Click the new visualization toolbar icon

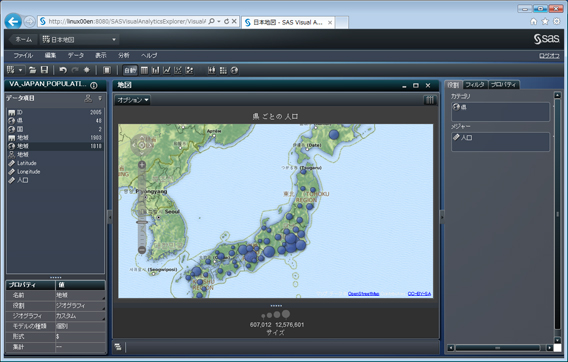tap(11, 70)
